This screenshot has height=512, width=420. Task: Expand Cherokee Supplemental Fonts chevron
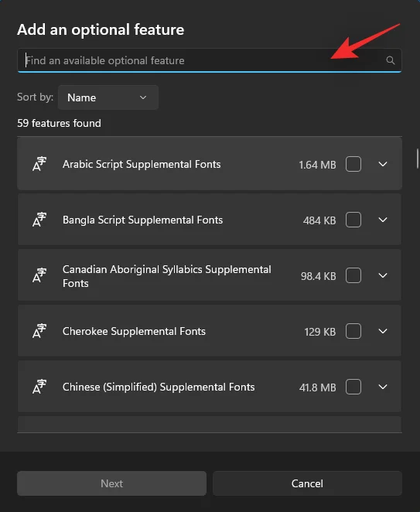coord(383,331)
